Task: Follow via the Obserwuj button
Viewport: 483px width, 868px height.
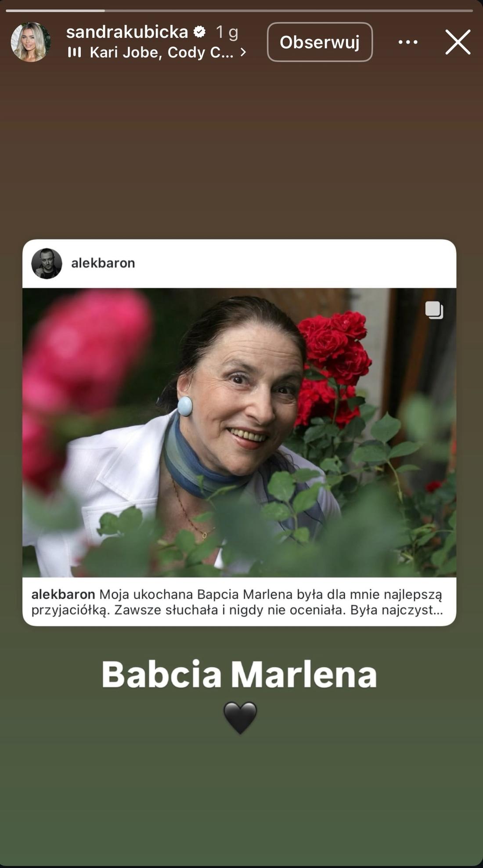Action: tap(320, 42)
